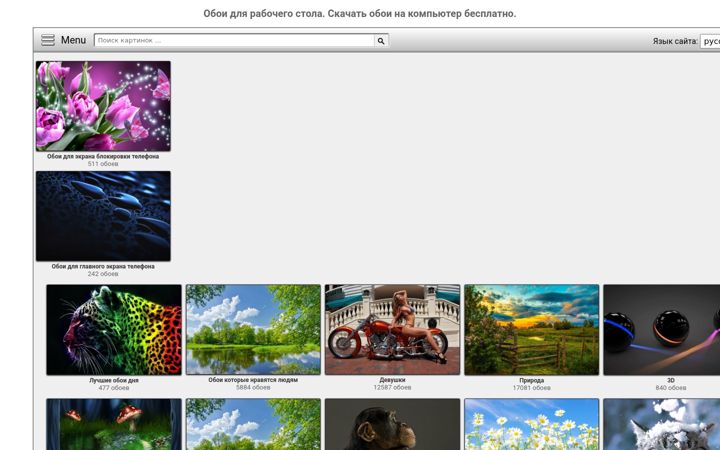The image size is (720, 450).
Task: Open the snowy cat thumbnail
Action: (x=662, y=424)
